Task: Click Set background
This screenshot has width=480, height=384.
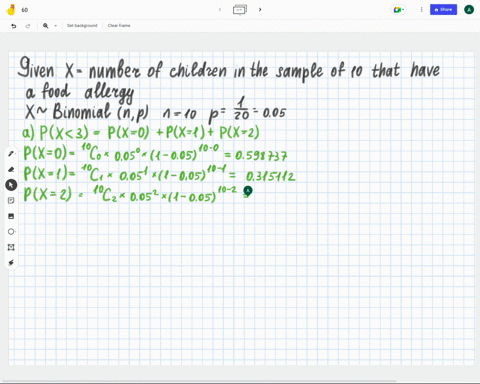Action: click(x=82, y=26)
